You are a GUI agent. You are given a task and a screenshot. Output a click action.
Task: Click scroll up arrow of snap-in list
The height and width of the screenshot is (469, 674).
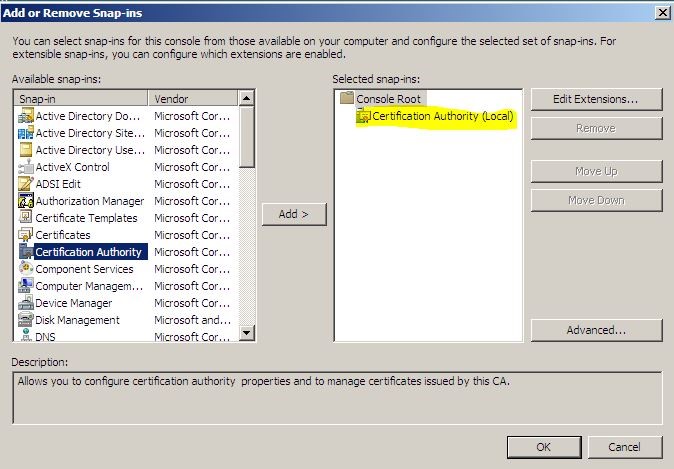[x=246, y=98]
